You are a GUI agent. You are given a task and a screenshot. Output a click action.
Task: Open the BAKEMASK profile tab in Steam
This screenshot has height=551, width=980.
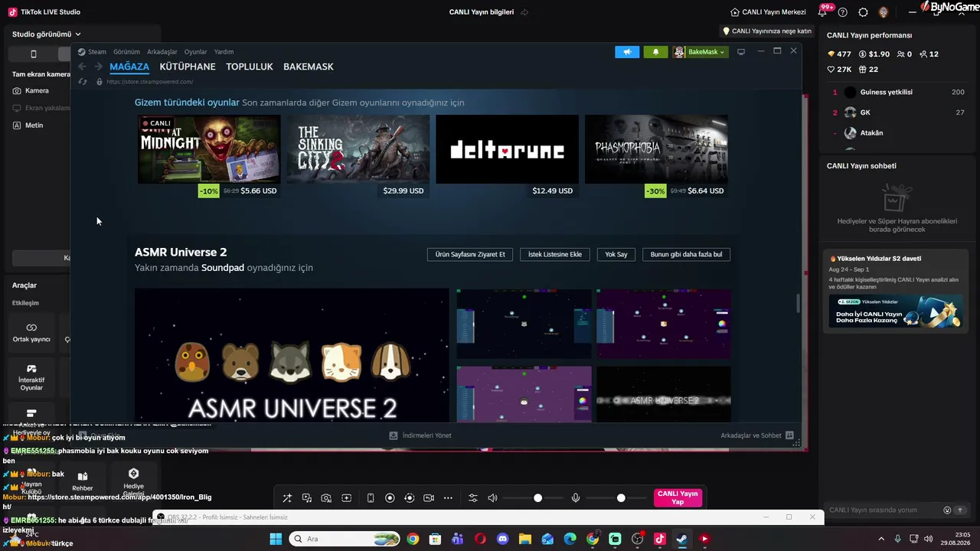pos(309,67)
